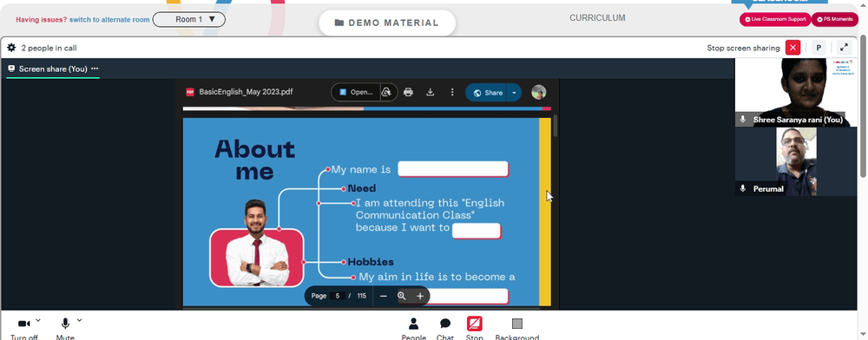Open PDF with Open... button
Image resolution: width=868 pixels, height=340 pixels.
(355, 92)
